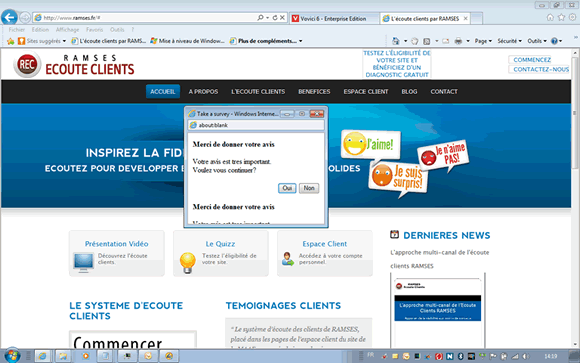Expand the Page dropdown menu

[483, 41]
